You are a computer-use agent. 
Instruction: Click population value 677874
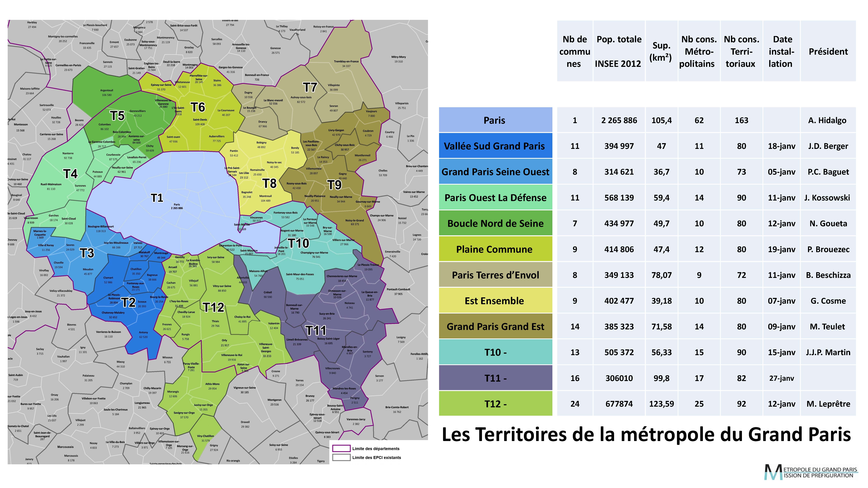[x=619, y=404]
